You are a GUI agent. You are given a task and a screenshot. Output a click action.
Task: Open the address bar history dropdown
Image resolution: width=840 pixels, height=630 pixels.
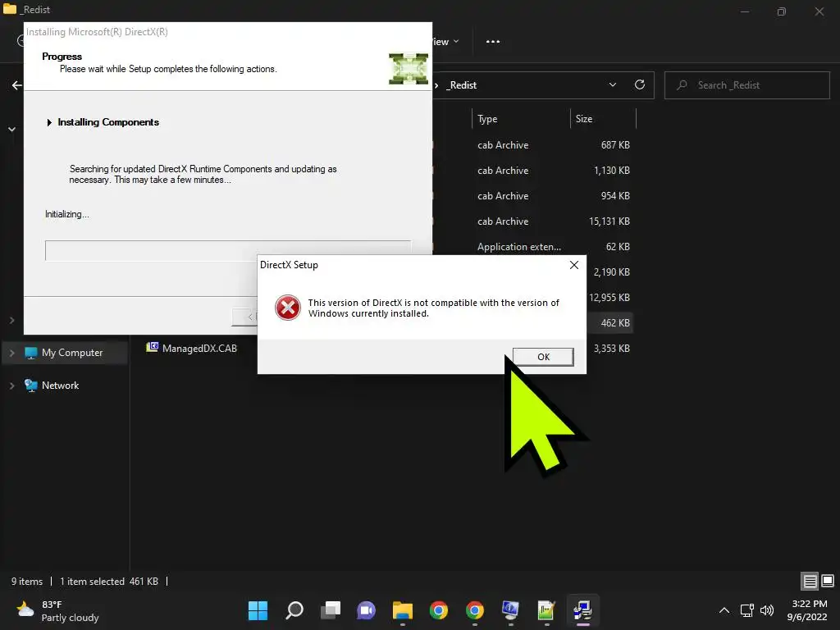pos(612,85)
